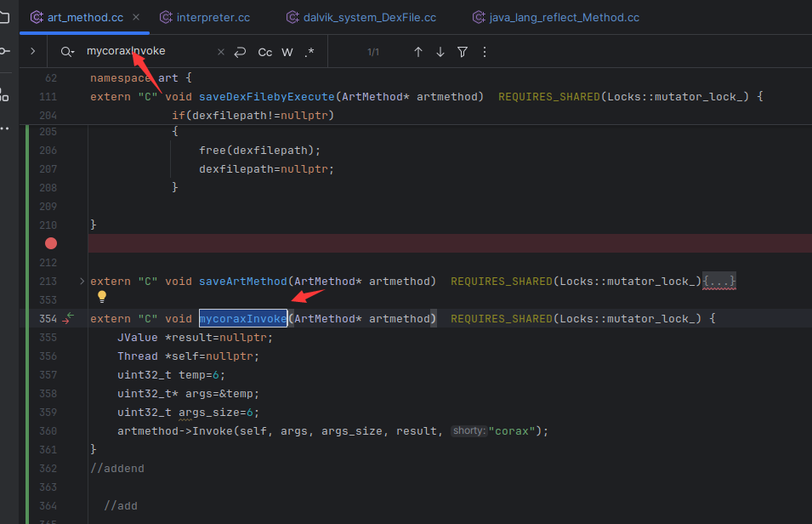Close the art_method.cc tab

tap(136, 17)
